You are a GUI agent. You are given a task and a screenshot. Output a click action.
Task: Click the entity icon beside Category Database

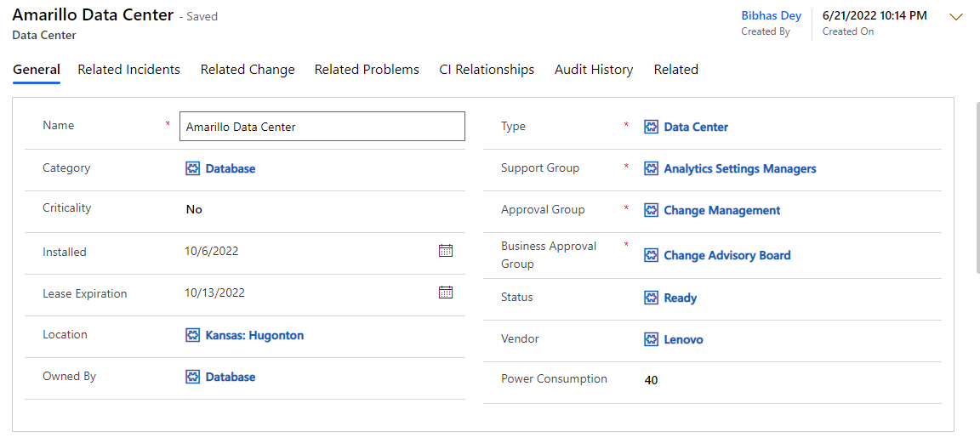click(193, 168)
